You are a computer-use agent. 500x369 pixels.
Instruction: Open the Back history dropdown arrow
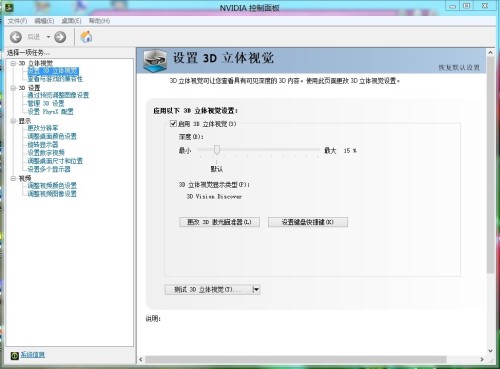pyautogui.click(x=48, y=37)
